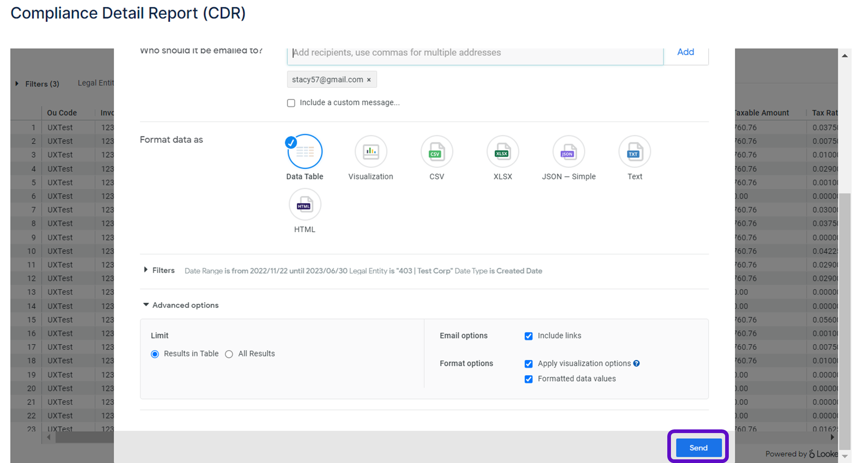
Task: Uncheck the Include links checkbox
Action: click(x=528, y=336)
